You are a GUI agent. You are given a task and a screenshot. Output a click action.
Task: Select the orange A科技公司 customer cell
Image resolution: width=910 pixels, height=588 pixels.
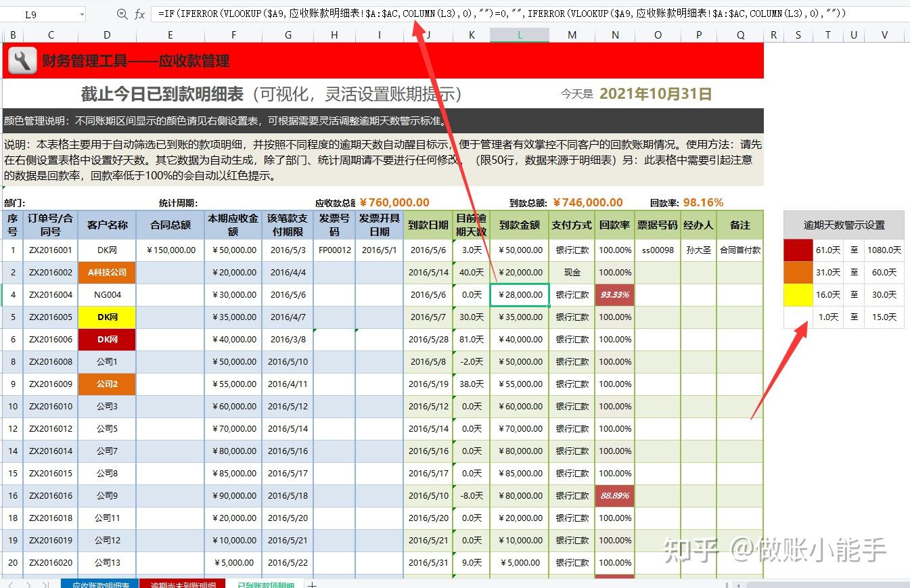107,273
